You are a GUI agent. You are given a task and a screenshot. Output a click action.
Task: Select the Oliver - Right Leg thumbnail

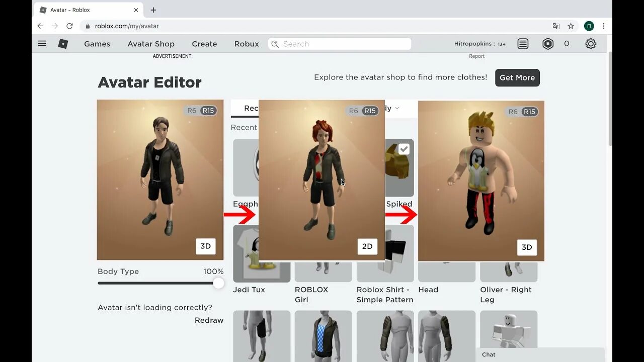[x=509, y=271]
